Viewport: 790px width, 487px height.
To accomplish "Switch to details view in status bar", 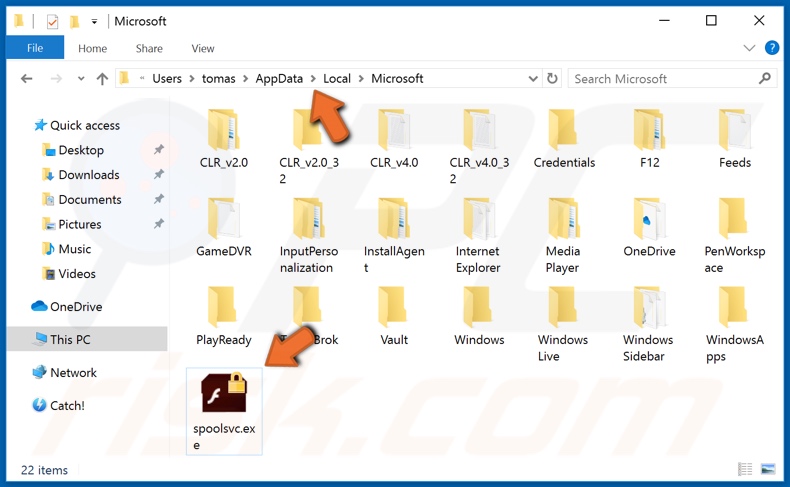I will tap(745, 469).
